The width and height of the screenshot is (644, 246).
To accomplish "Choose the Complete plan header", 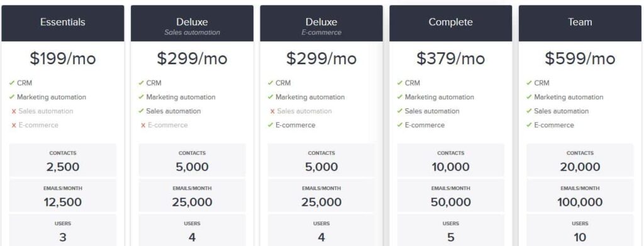I will tap(450, 23).
